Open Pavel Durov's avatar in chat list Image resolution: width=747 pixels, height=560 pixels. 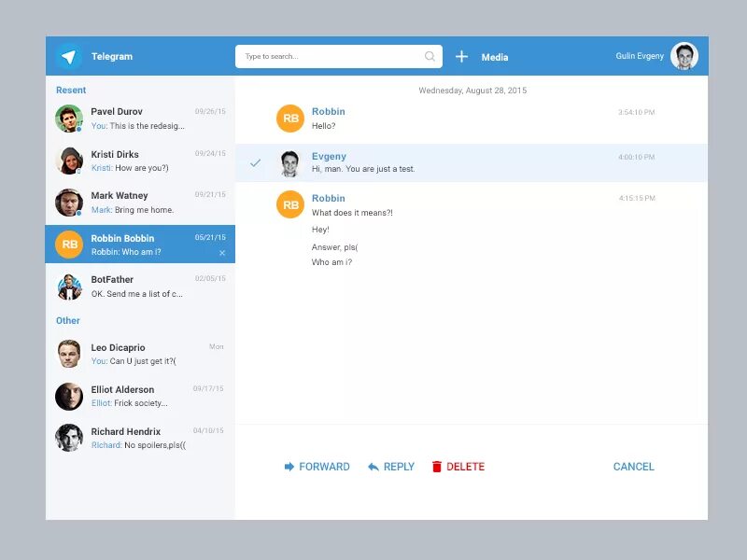[x=69, y=119]
